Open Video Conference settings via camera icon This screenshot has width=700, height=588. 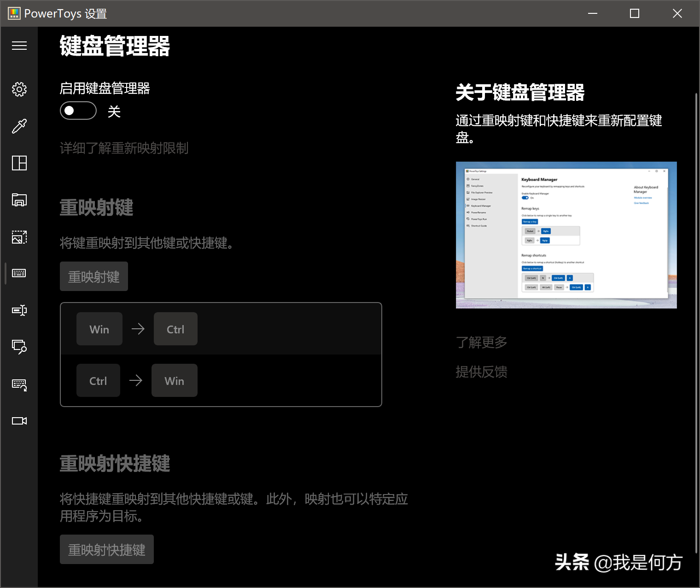click(x=19, y=420)
